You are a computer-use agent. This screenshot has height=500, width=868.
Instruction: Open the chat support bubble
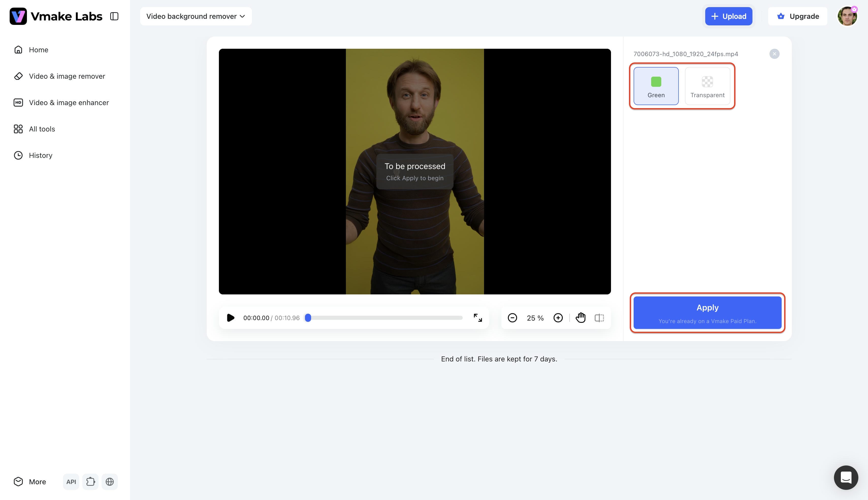point(846,478)
